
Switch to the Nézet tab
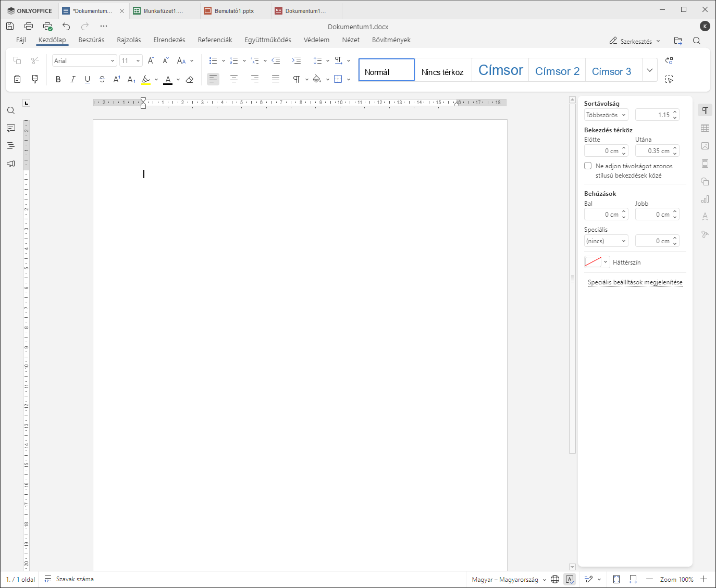click(351, 40)
